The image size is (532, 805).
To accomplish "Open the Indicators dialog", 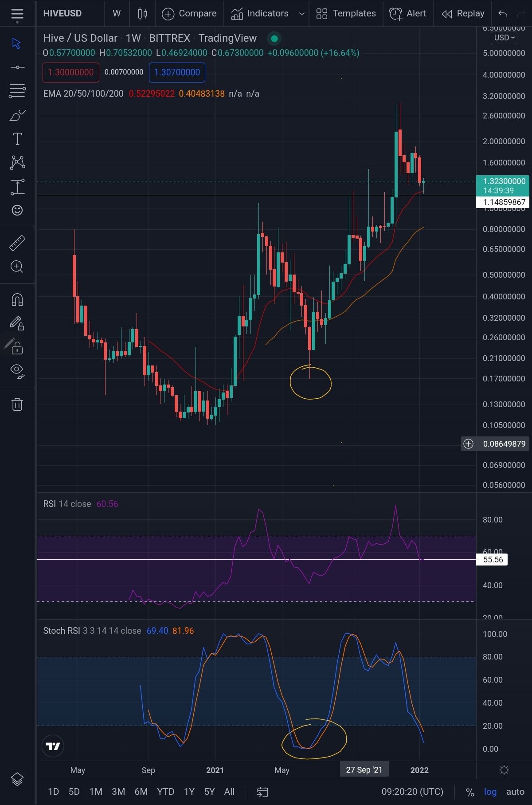I will [x=260, y=14].
